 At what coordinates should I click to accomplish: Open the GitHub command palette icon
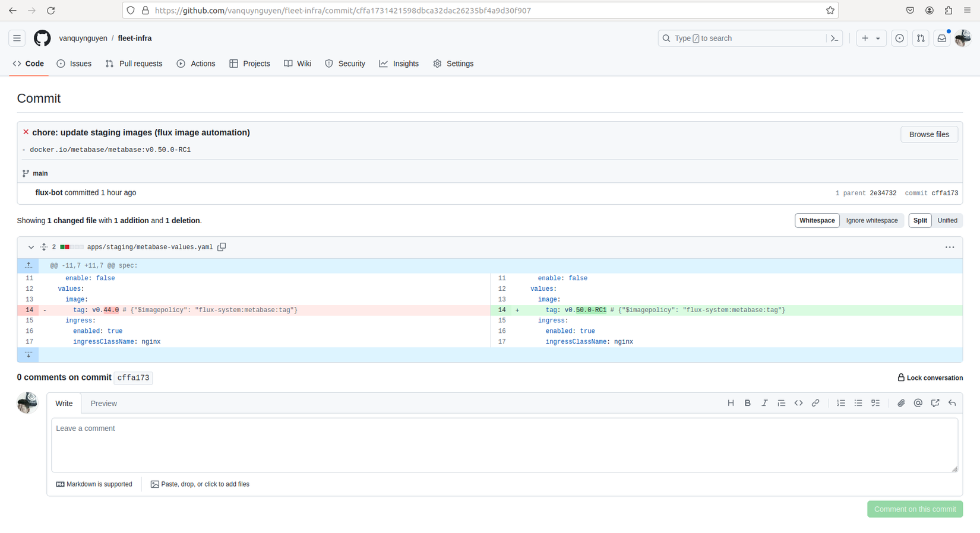(834, 39)
